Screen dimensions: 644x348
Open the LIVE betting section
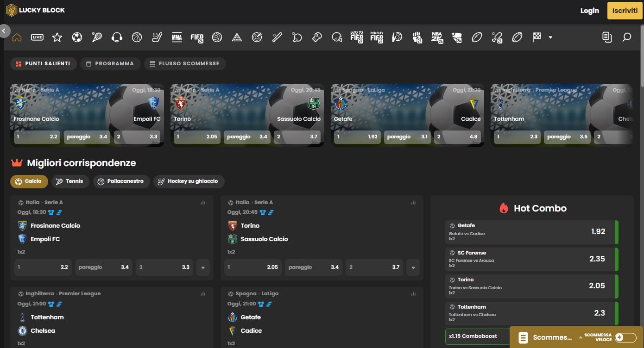pyautogui.click(x=37, y=37)
